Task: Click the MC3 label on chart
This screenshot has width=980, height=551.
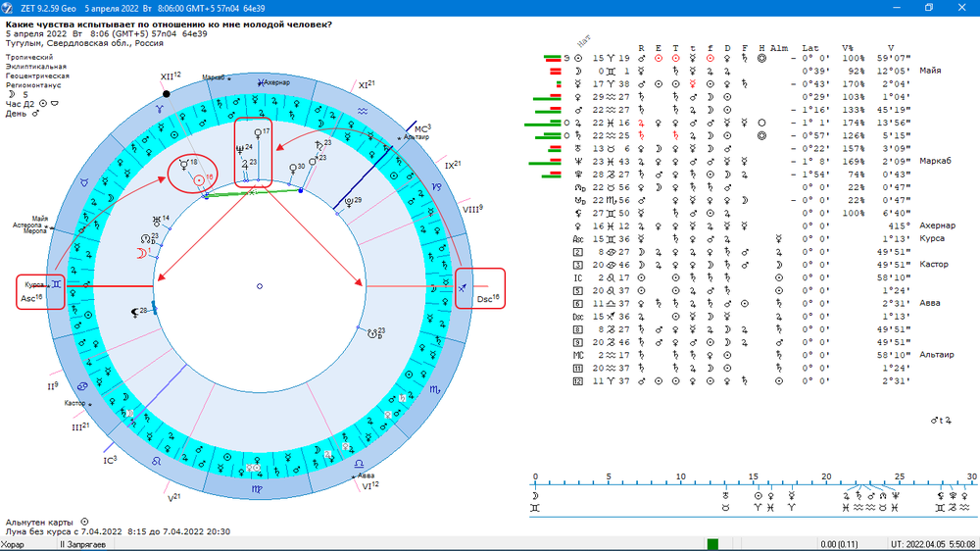Action: tap(422, 128)
